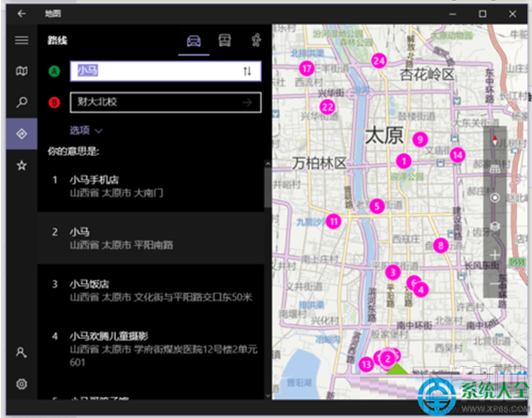Image resolution: width=532 pixels, height=418 pixels.
Task: Swap start and destination with arrows icon
Action: coord(248,72)
